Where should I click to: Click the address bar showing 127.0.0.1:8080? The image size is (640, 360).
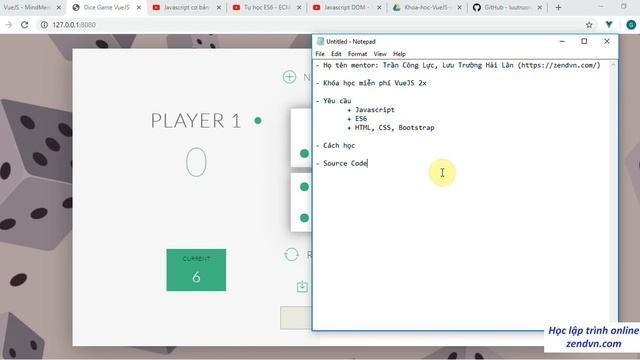(310, 25)
